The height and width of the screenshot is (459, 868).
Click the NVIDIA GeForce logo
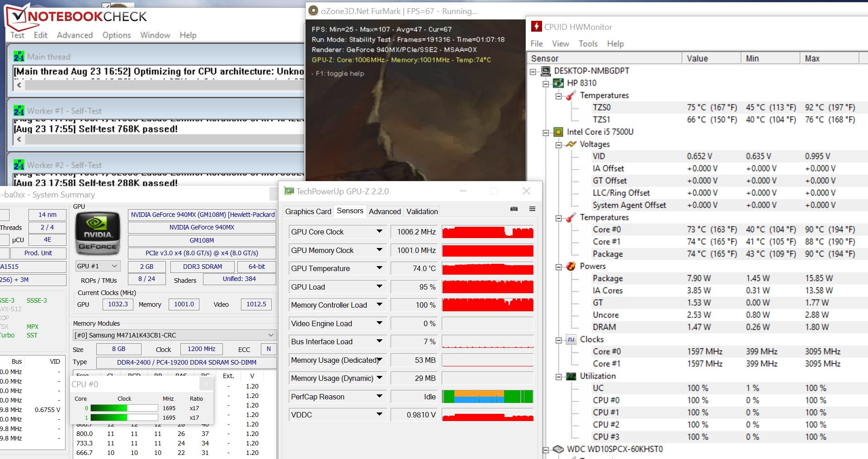pyautogui.click(x=98, y=234)
